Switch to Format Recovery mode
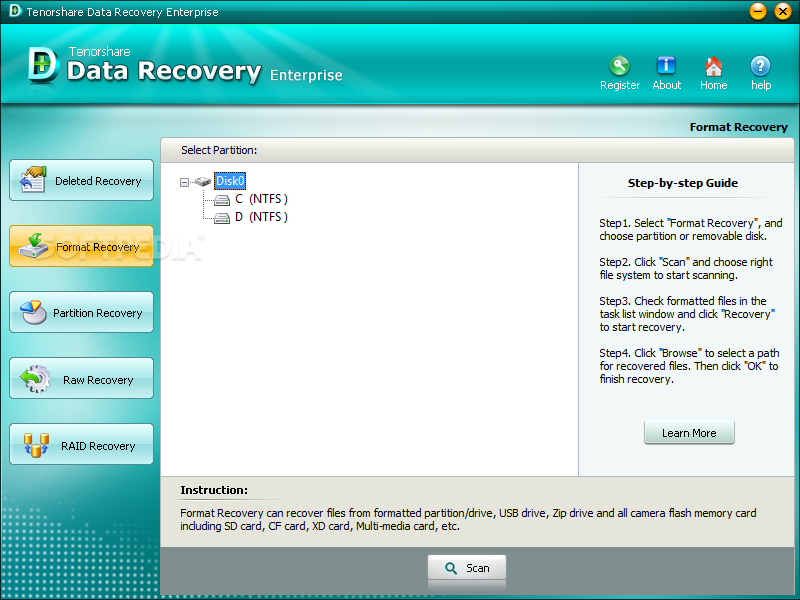 pyautogui.click(x=81, y=246)
